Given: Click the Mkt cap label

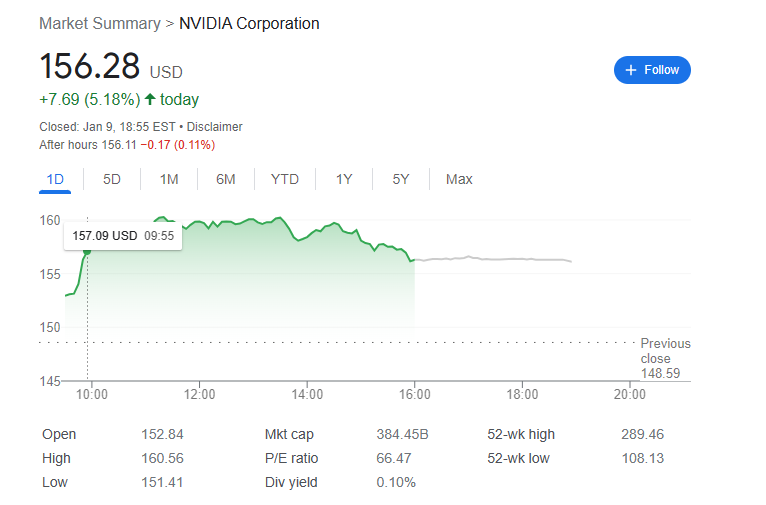Looking at the screenshot, I should pyautogui.click(x=289, y=434).
